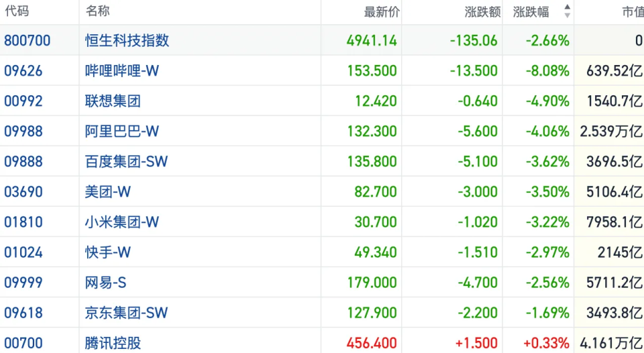
Task: Select percentage -4.90%
Action: click(547, 101)
